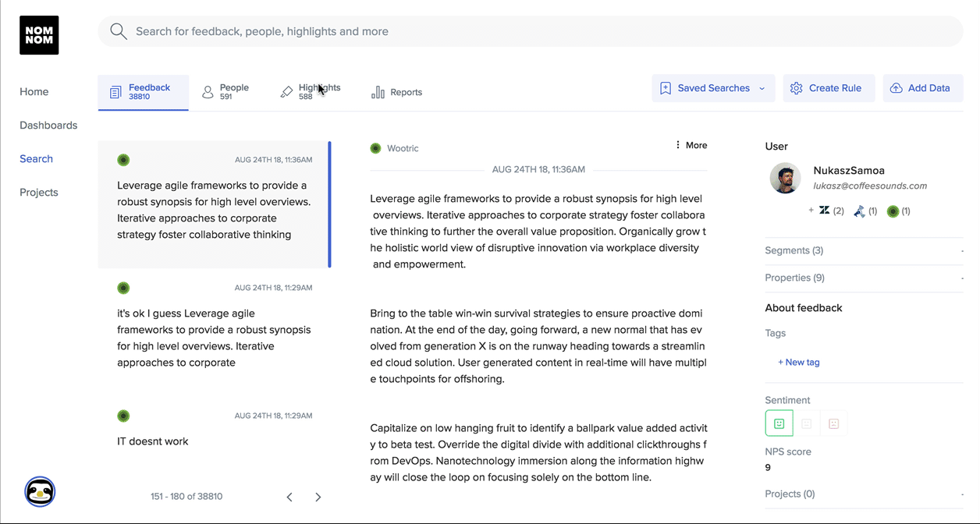Expand the Projects (0) section

(x=864, y=494)
